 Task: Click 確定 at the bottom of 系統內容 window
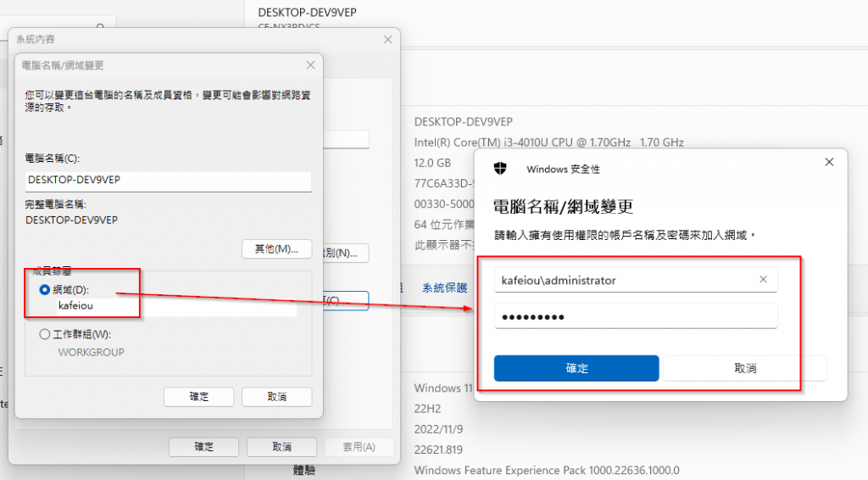click(203, 447)
